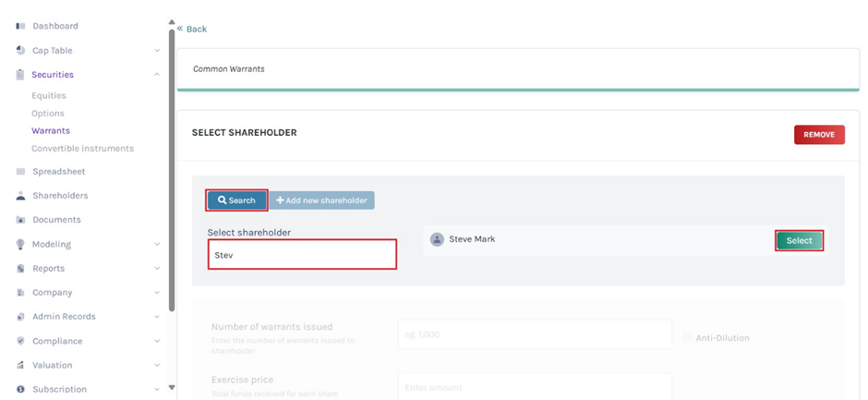Image resolution: width=868 pixels, height=400 pixels.
Task: Click the Compliance shield icon
Action: (20, 341)
